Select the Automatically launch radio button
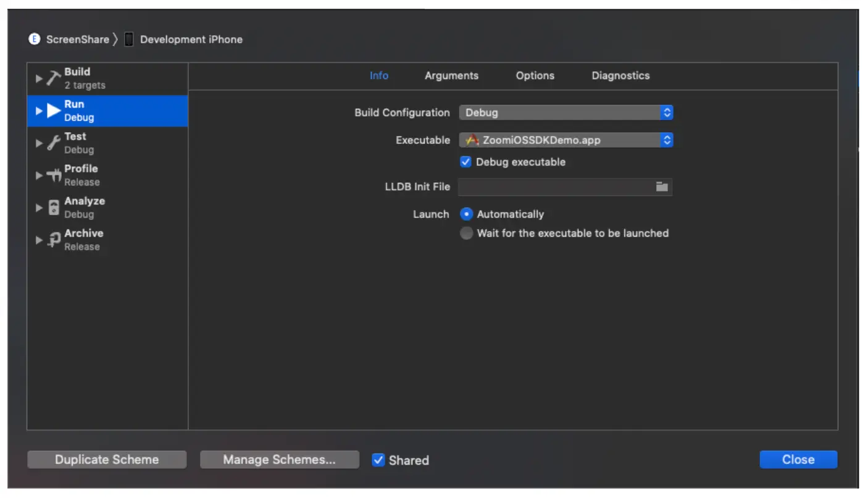 [x=466, y=214]
